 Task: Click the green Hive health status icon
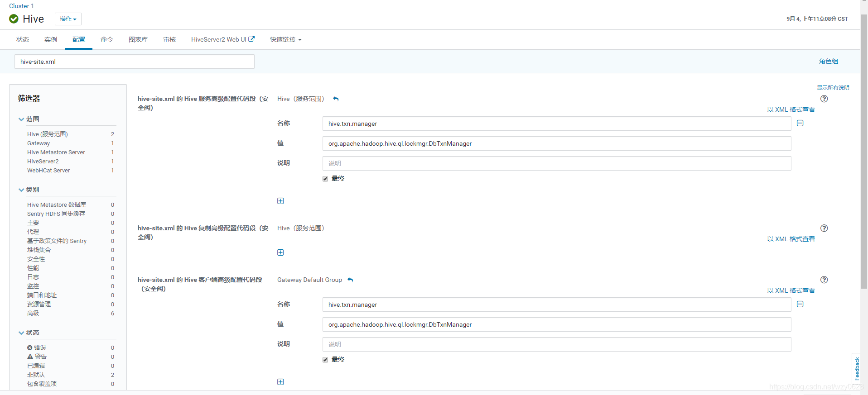(14, 19)
